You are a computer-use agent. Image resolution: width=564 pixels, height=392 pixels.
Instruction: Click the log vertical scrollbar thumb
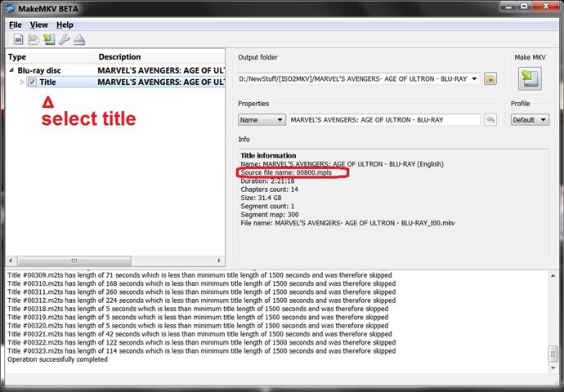click(x=553, y=354)
